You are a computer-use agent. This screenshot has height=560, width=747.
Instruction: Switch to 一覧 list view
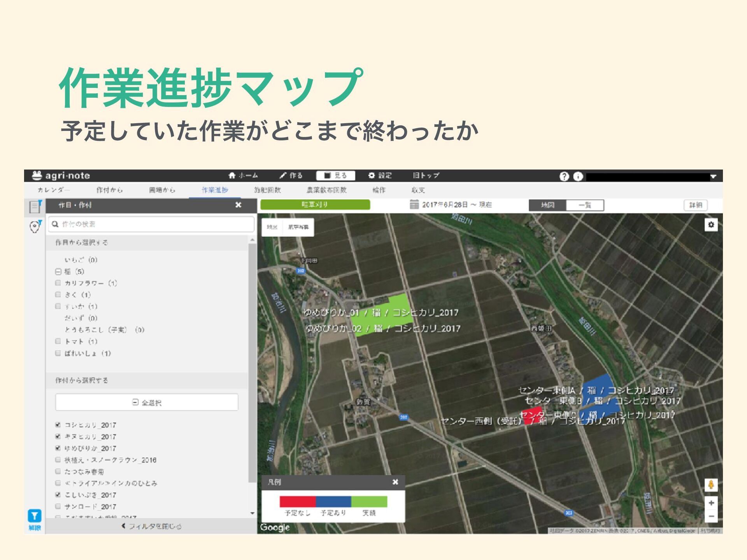pyautogui.click(x=584, y=205)
